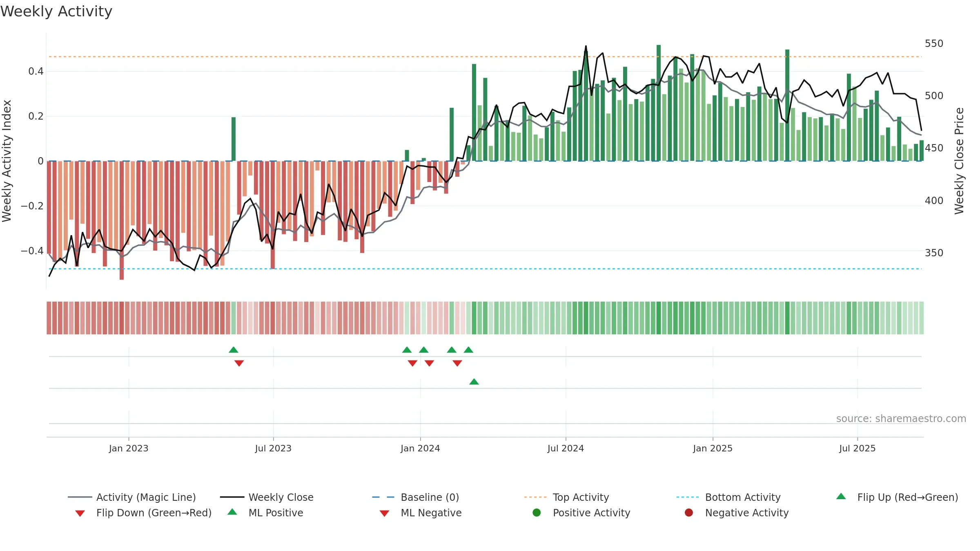Screen dimensions: 980x551
Task: Toggle the ML Positive legend entry
Action: point(265,513)
